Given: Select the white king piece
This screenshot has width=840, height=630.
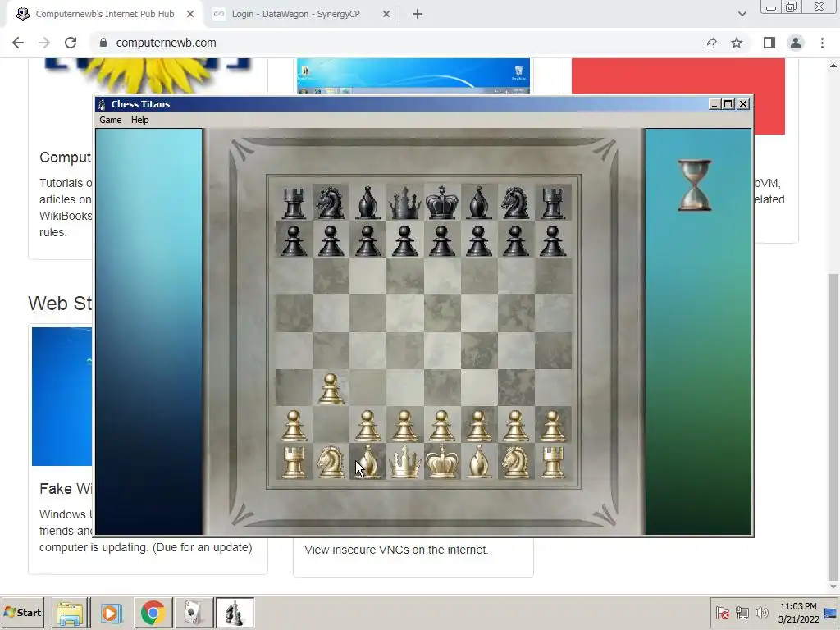Looking at the screenshot, I should click(x=441, y=462).
